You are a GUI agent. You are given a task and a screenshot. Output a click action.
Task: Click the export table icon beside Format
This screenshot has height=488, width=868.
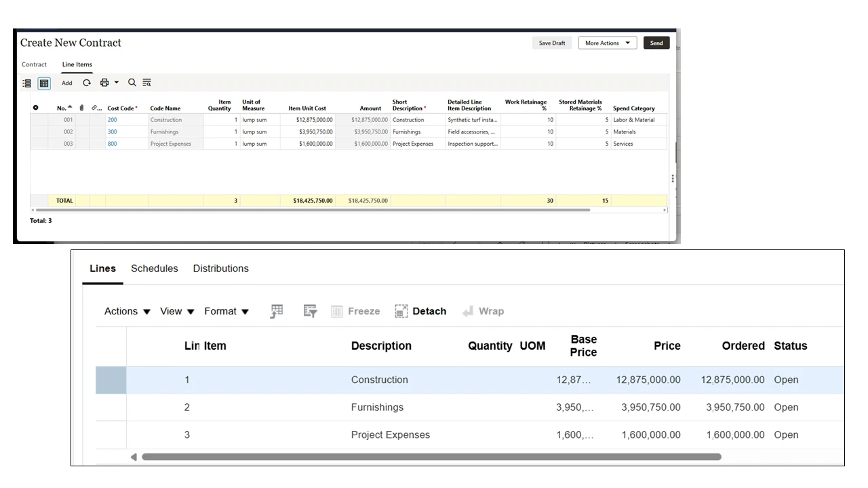point(277,311)
